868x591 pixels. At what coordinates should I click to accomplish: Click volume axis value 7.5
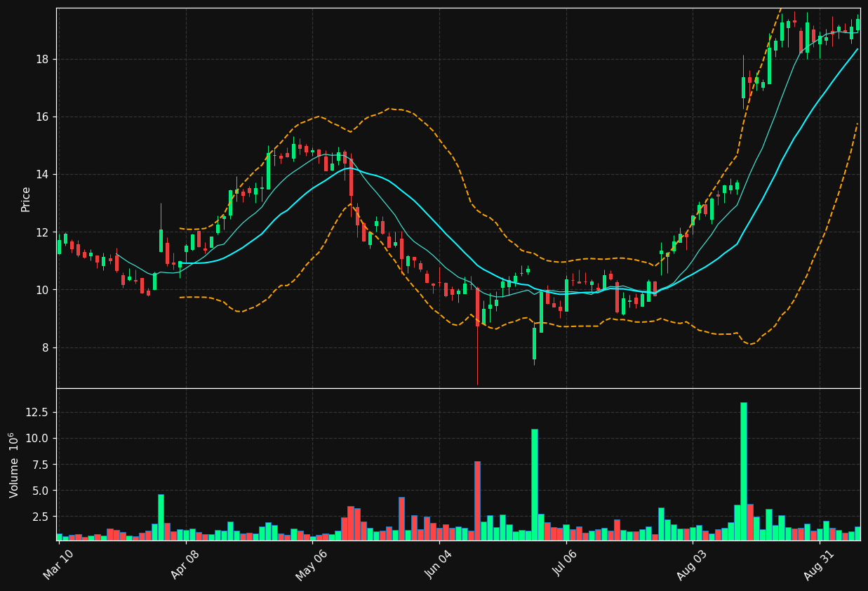point(41,464)
